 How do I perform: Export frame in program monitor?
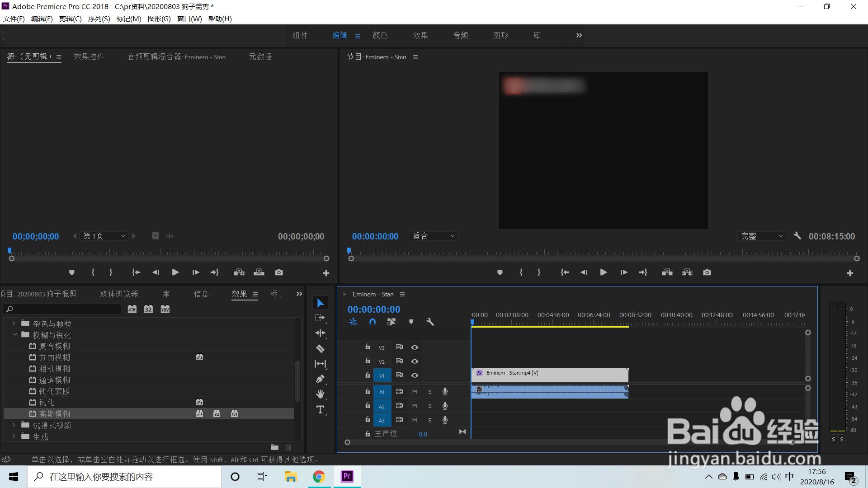click(x=707, y=272)
